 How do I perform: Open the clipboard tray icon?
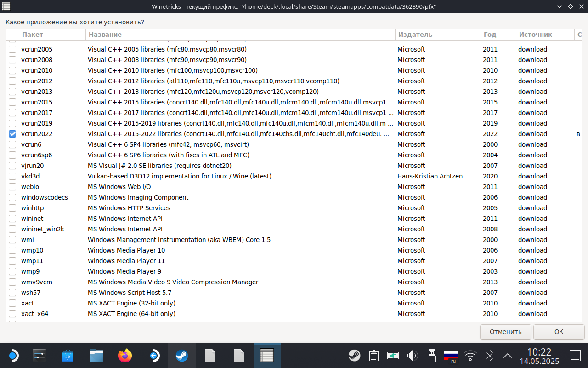click(374, 355)
